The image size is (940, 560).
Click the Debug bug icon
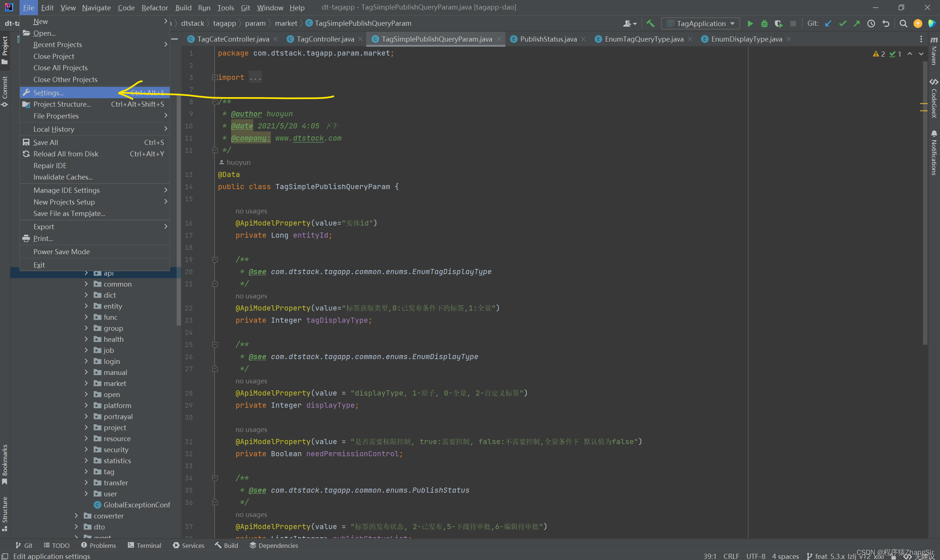coord(764,24)
